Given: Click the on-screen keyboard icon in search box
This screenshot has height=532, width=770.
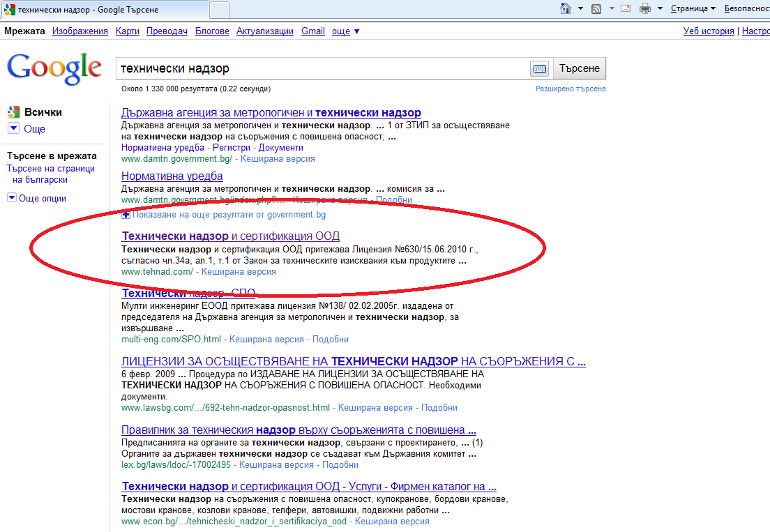Looking at the screenshot, I should (539, 69).
